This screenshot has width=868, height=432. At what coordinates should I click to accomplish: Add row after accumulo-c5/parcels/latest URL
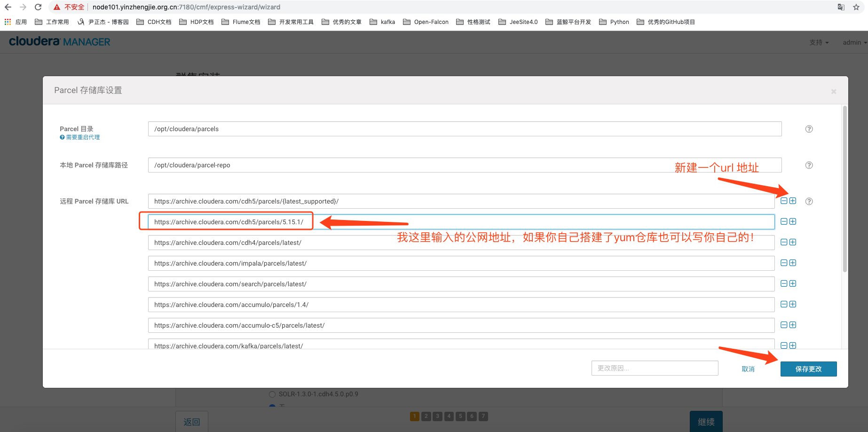pos(793,325)
